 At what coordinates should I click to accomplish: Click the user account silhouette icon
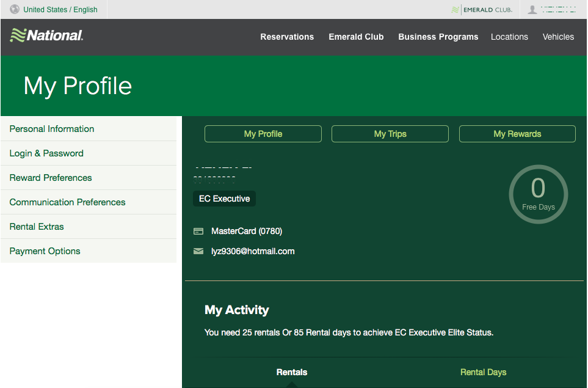click(532, 10)
